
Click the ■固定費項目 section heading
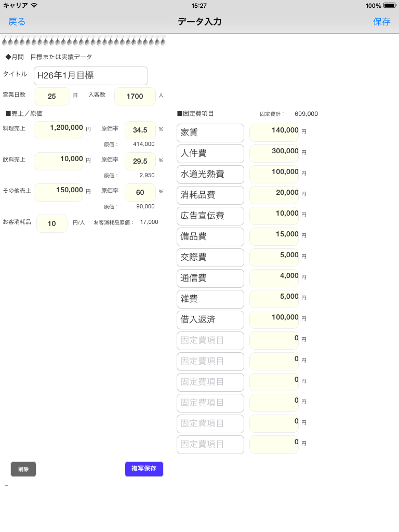tap(195, 114)
